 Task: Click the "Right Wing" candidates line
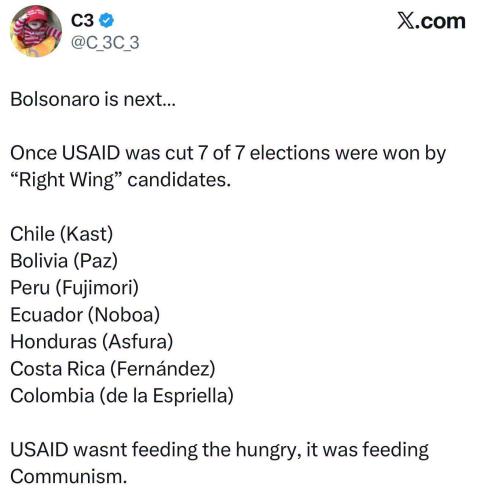[x=121, y=180]
